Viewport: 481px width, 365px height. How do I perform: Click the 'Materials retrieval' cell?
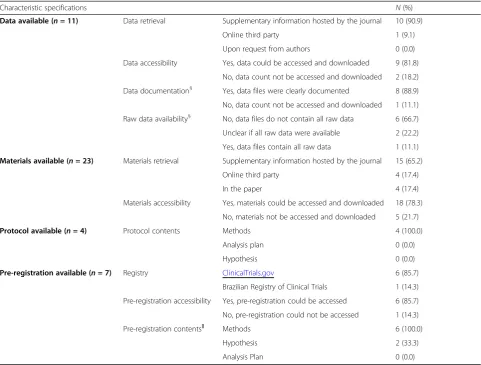coord(151,161)
